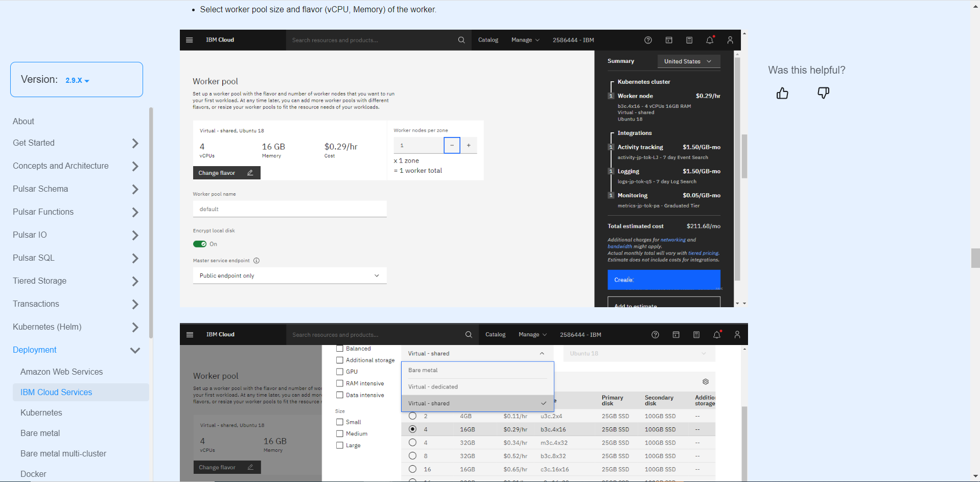Collapse the Virtual - shared dropdown

pos(476,354)
